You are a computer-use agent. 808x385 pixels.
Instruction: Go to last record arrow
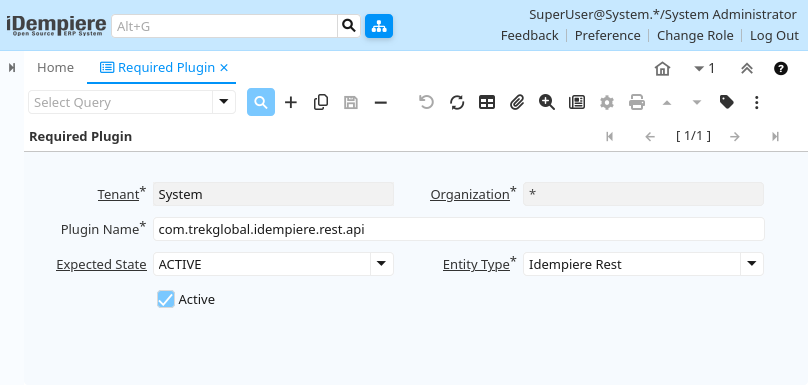(x=775, y=137)
